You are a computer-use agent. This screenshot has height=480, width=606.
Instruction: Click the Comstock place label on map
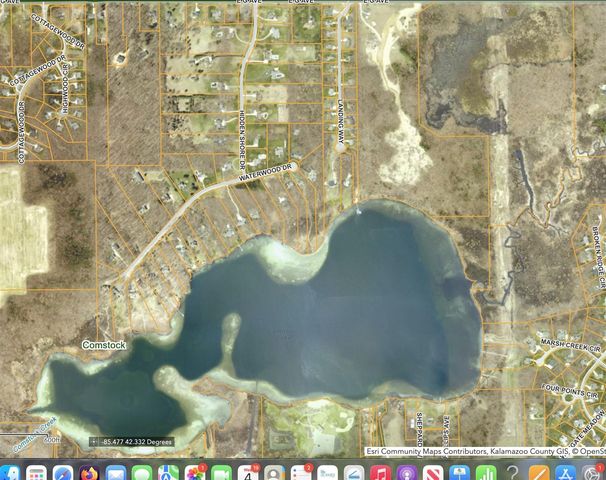[x=103, y=345]
